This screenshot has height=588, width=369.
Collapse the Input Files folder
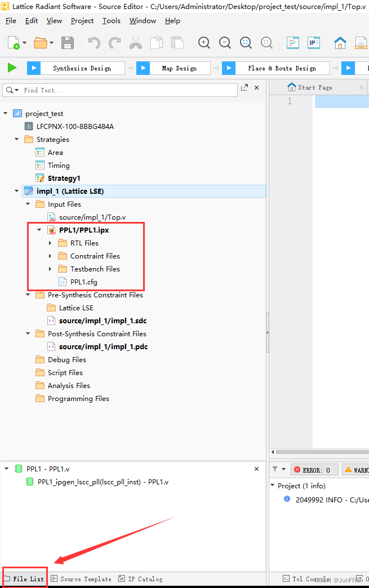[28, 204]
